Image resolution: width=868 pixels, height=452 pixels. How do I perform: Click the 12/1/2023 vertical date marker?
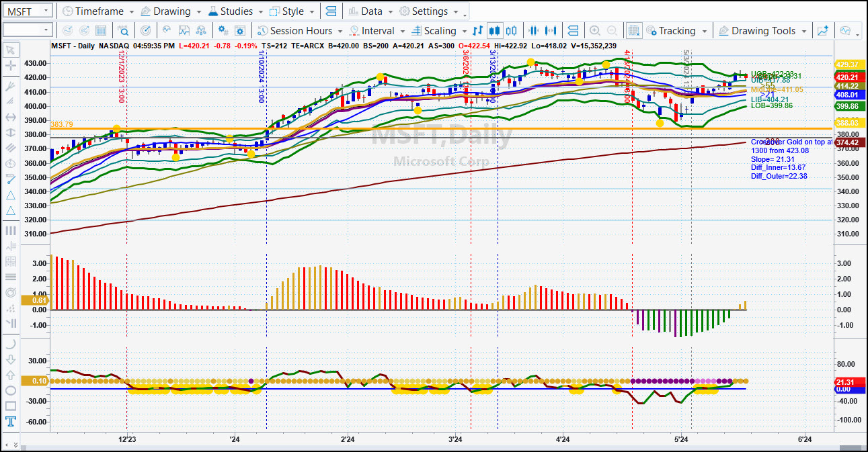coord(122,76)
